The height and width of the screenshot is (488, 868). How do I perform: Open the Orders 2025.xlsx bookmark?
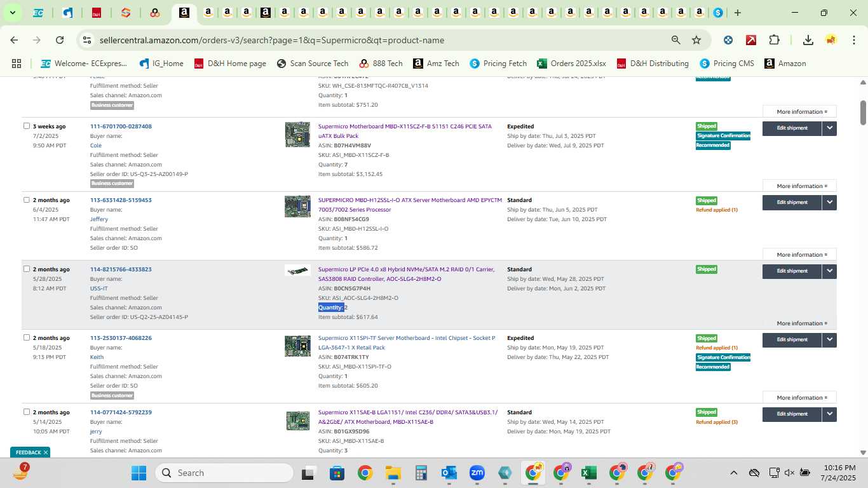(571, 64)
